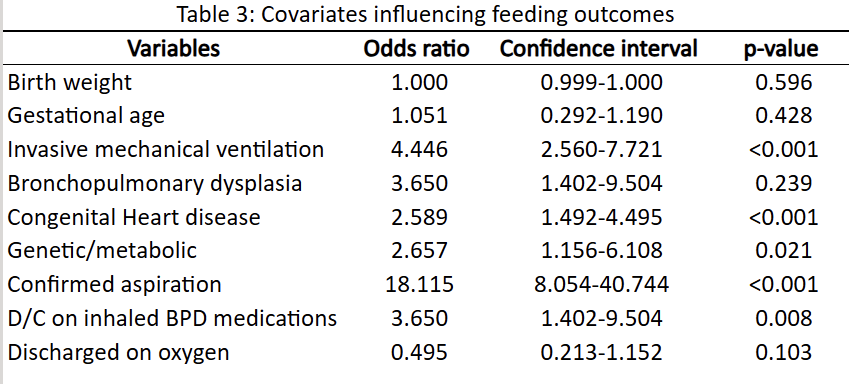Click the 'p-value' column header
The image size is (849, 384).
point(781,49)
